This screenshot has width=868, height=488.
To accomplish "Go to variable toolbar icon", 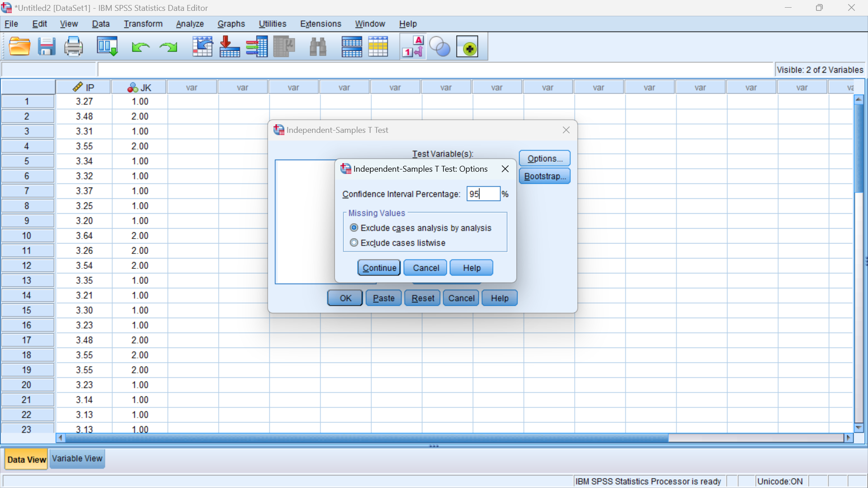I will (230, 47).
